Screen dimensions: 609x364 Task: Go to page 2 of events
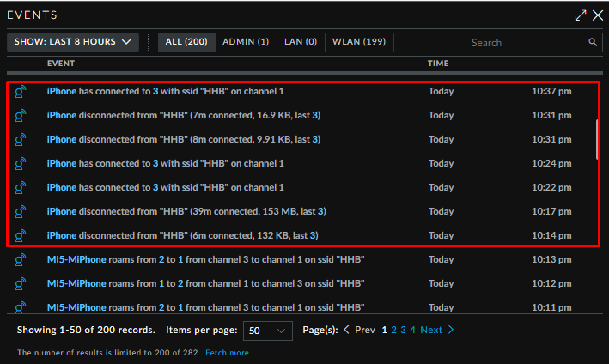(x=393, y=330)
